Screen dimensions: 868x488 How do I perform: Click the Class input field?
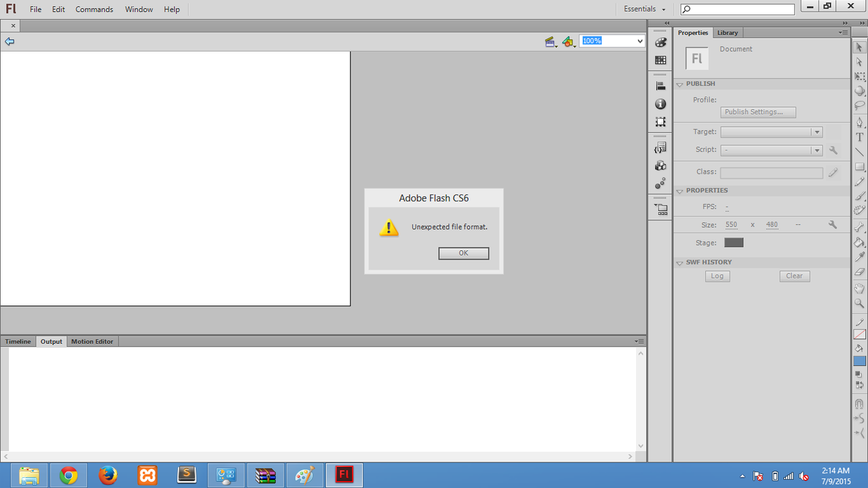[772, 173]
